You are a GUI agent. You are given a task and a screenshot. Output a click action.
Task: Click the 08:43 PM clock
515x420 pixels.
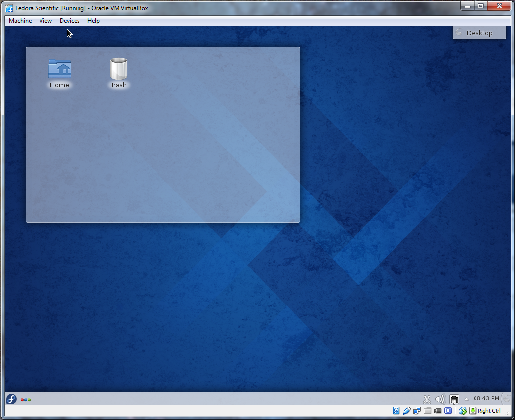click(486, 398)
